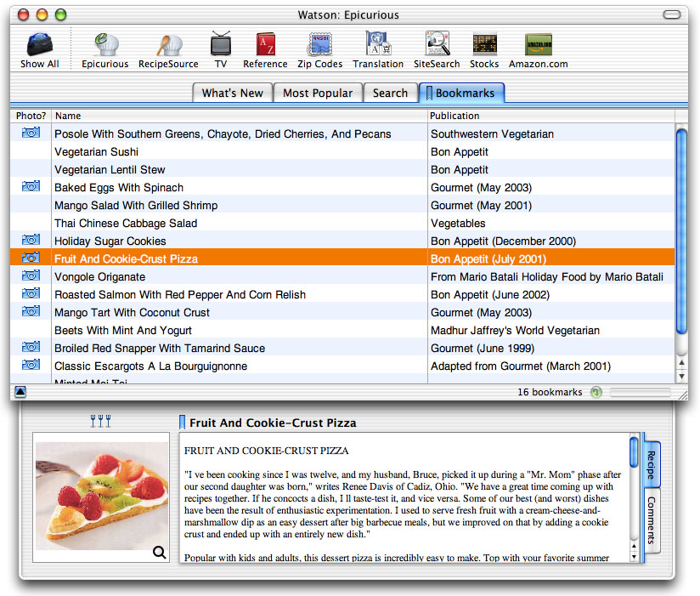This screenshot has width=700, height=596.
Task: Select the Baked Eggs With Spinach recipe name
Action: [119, 188]
